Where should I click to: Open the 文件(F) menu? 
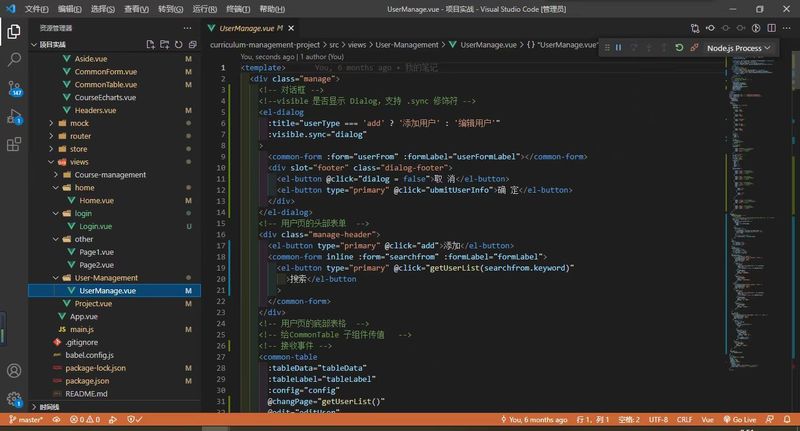click(x=36, y=9)
